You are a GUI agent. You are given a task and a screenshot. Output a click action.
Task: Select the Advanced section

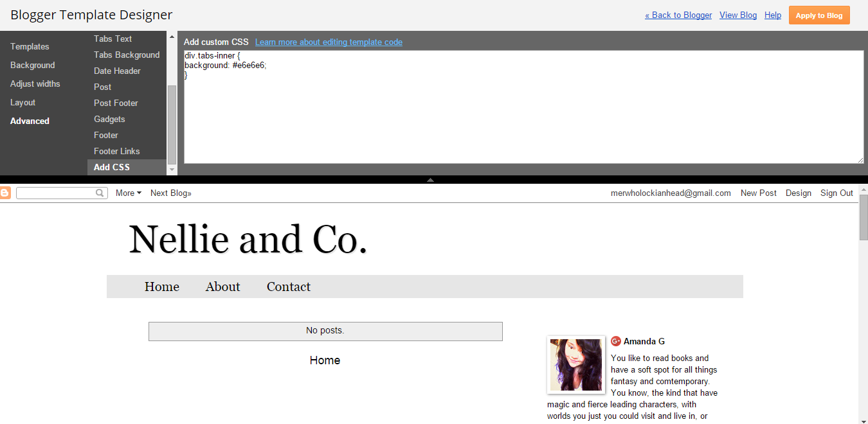[30, 121]
